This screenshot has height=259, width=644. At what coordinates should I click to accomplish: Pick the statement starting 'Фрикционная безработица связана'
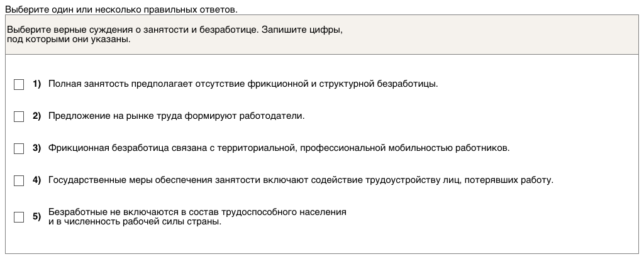(279, 149)
